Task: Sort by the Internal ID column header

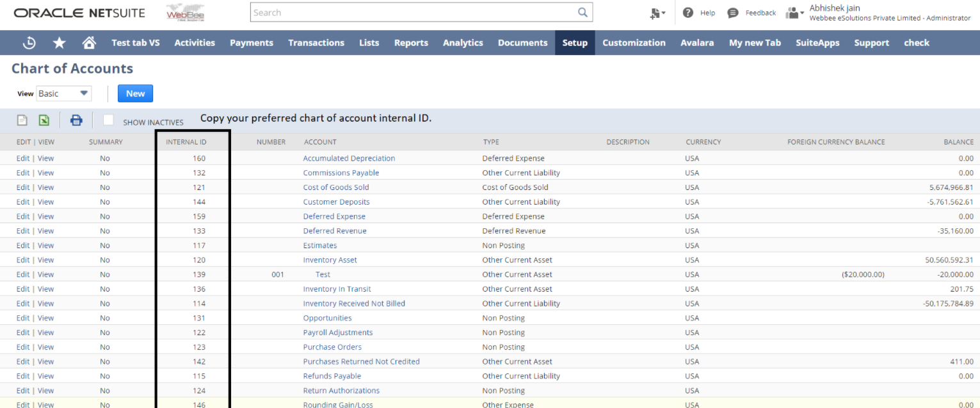Action: pyautogui.click(x=186, y=142)
